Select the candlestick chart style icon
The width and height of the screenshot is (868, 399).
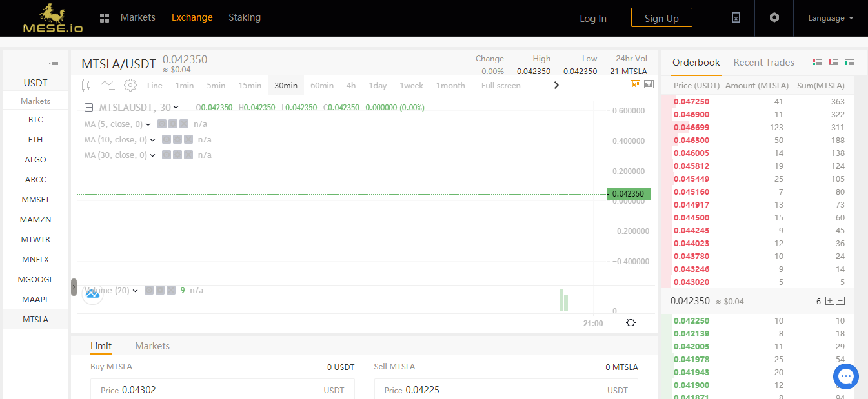click(x=87, y=85)
